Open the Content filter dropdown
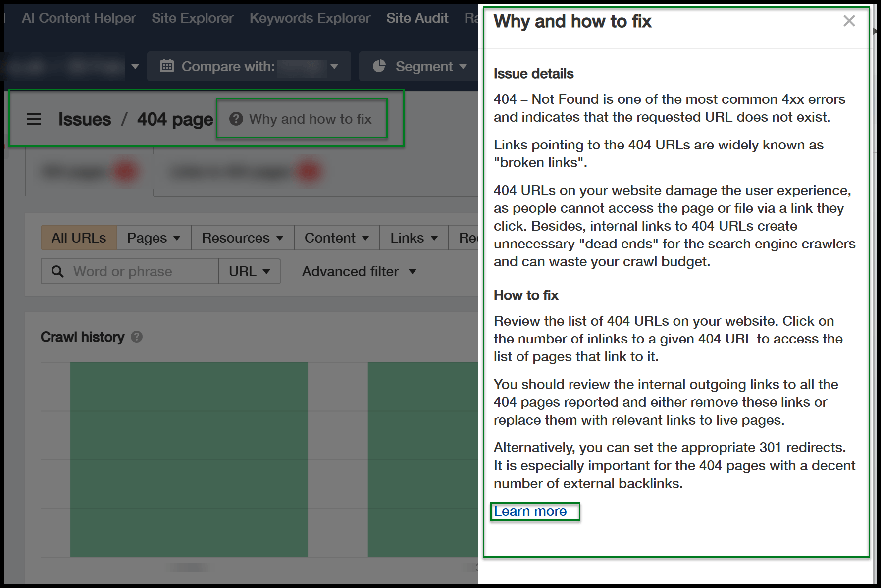 (x=337, y=238)
